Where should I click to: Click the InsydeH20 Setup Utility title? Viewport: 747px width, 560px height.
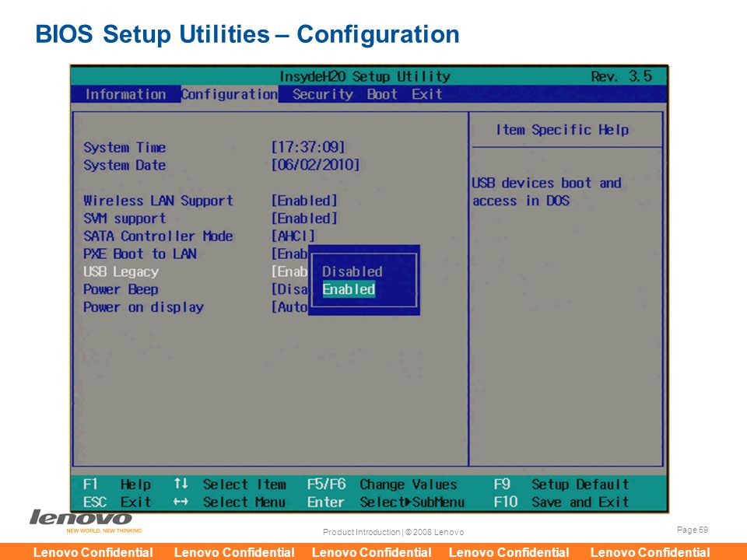click(364, 76)
